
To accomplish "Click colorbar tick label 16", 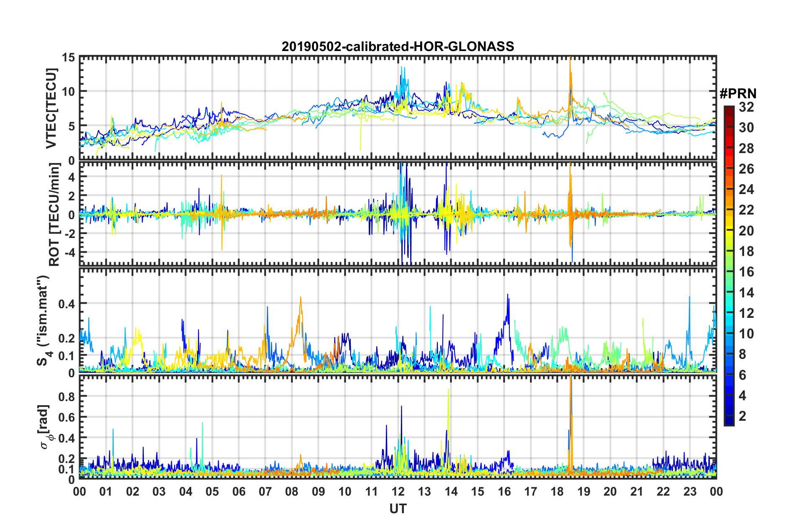I will [x=746, y=272].
